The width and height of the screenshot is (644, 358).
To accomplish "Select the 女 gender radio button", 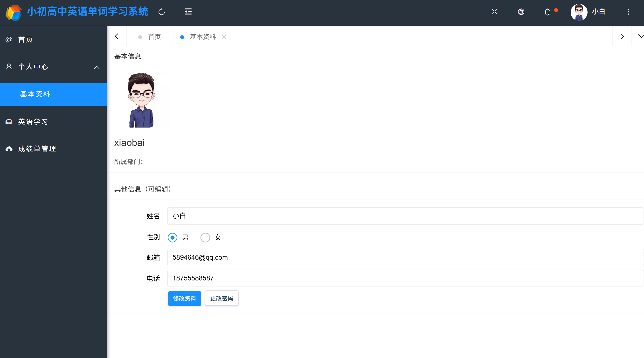I will click(205, 238).
